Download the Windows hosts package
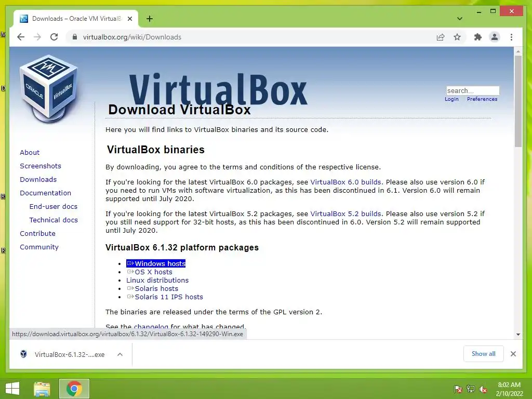Screen dimensions: 532x399 coord(156,263)
